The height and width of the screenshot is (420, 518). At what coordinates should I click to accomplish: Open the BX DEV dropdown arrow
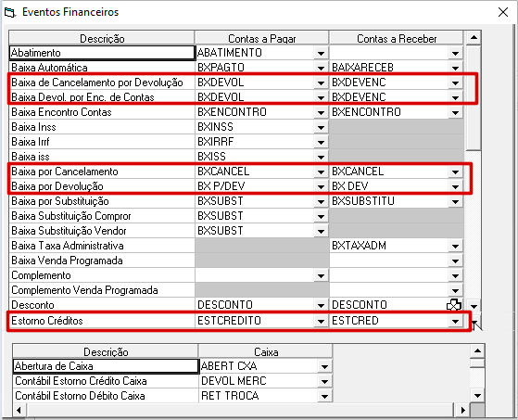(x=455, y=186)
